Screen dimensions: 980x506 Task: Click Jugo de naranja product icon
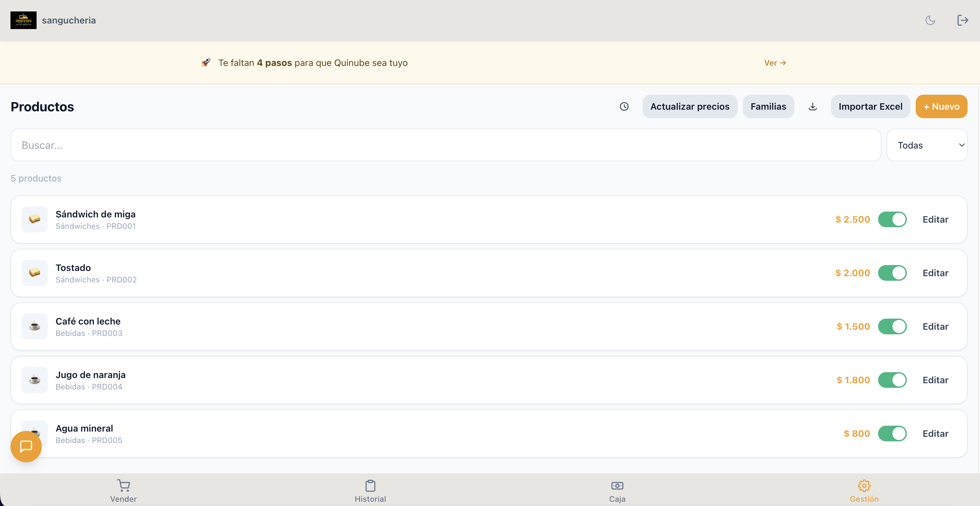pyautogui.click(x=35, y=380)
